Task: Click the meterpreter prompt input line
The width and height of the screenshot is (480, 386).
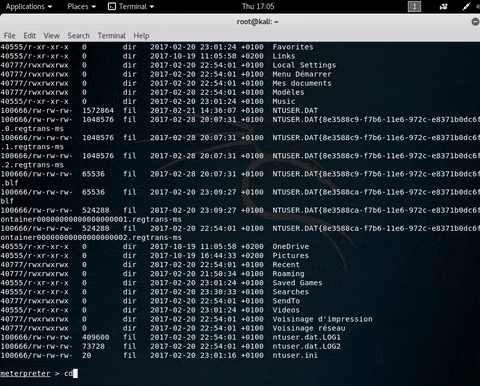Action: pyautogui.click(x=240, y=374)
